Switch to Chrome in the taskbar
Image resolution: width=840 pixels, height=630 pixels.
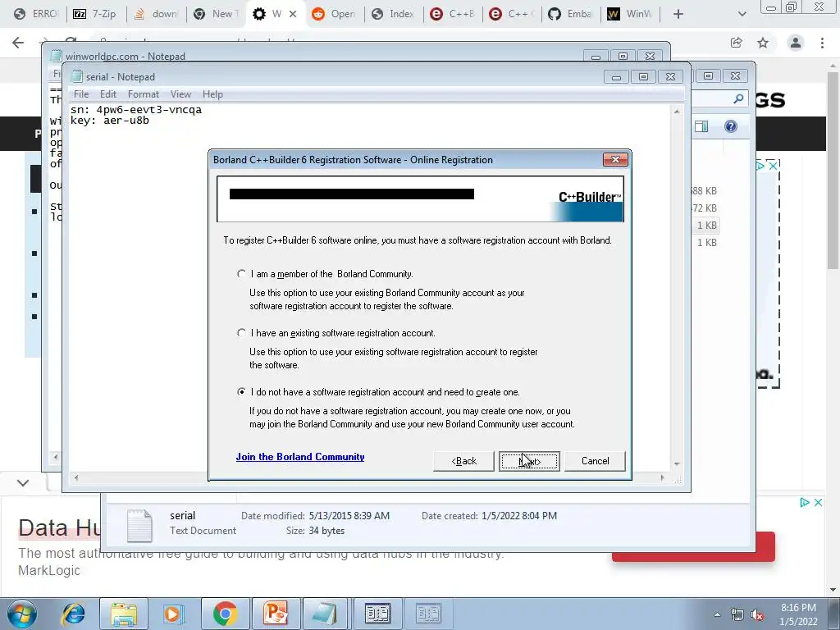tap(225, 614)
